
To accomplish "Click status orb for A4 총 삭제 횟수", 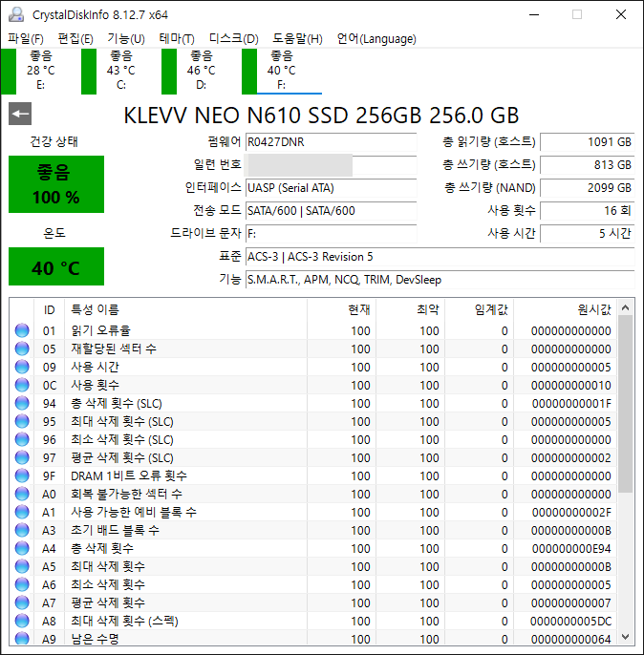I will click(x=22, y=548).
